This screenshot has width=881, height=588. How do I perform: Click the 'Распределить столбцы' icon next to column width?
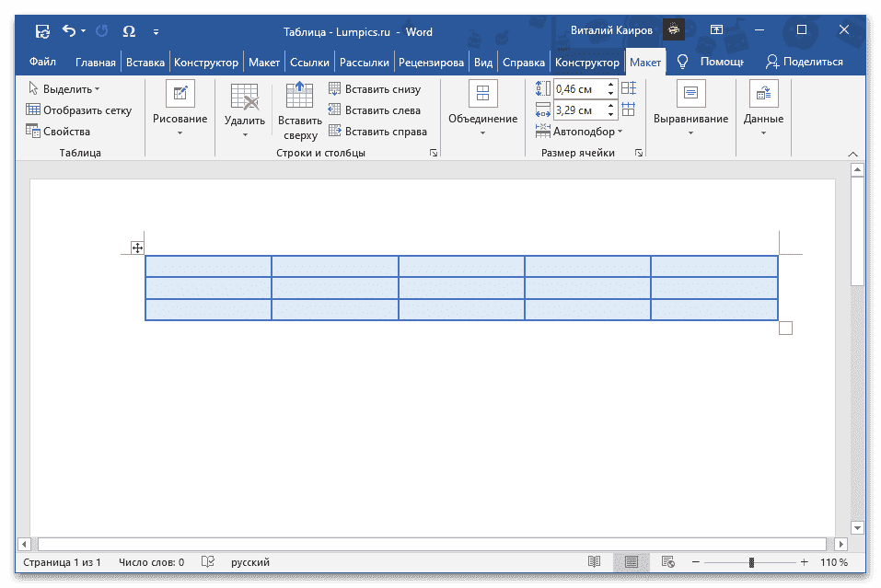coord(629,109)
